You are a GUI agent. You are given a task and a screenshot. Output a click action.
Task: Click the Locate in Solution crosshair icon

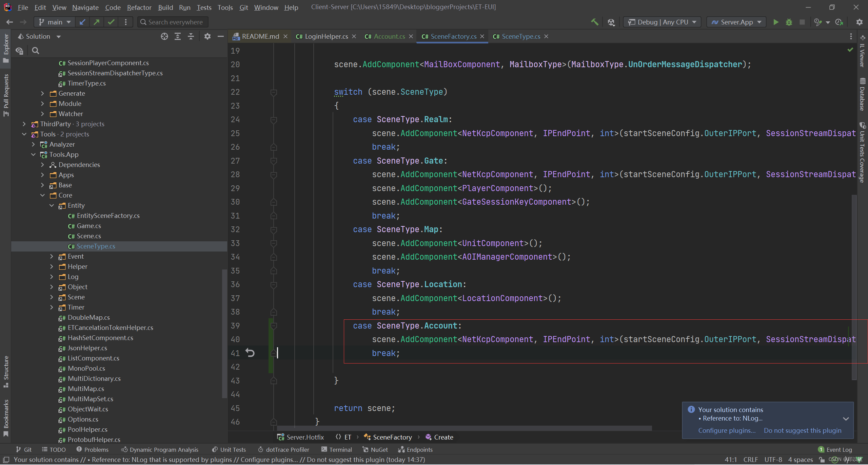coord(164,36)
